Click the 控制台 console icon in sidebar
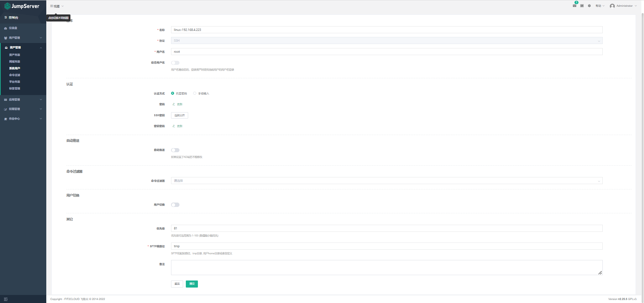The image size is (644, 303). coord(6,17)
